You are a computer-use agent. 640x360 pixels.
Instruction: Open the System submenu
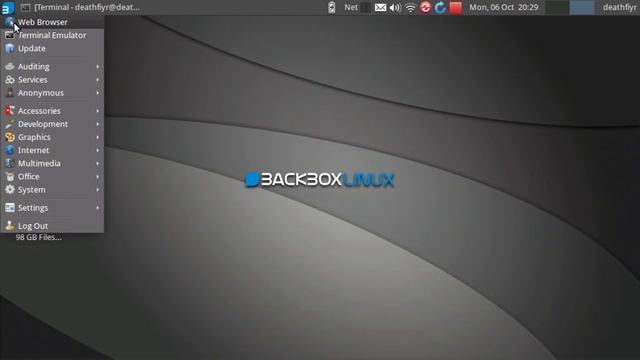coord(52,190)
